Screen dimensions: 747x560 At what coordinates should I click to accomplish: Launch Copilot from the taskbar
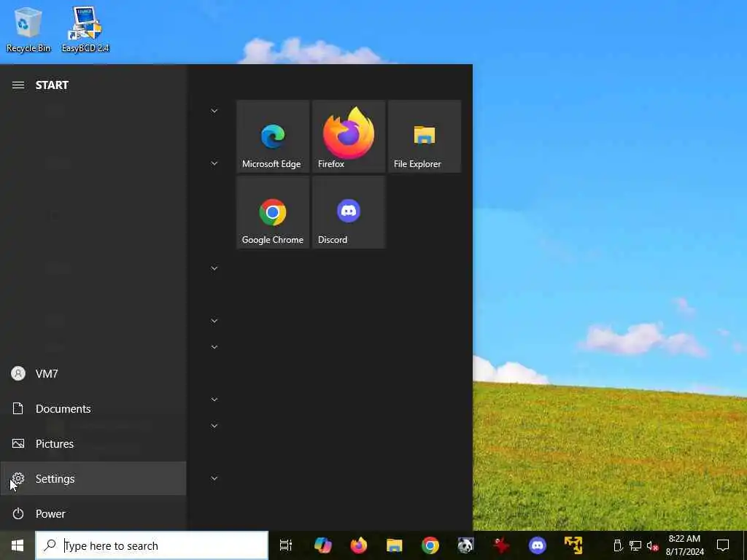pyautogui.click(x=322, y=545)
